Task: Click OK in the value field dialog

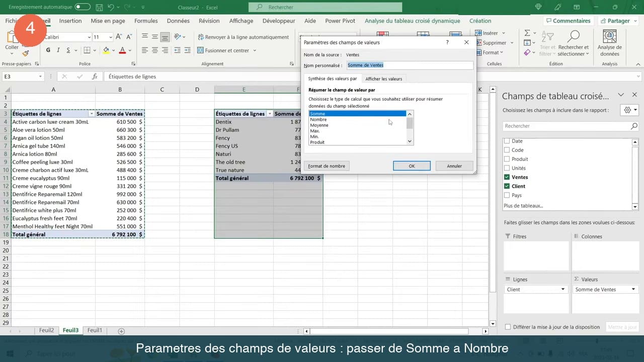Action: pos(412,166)
